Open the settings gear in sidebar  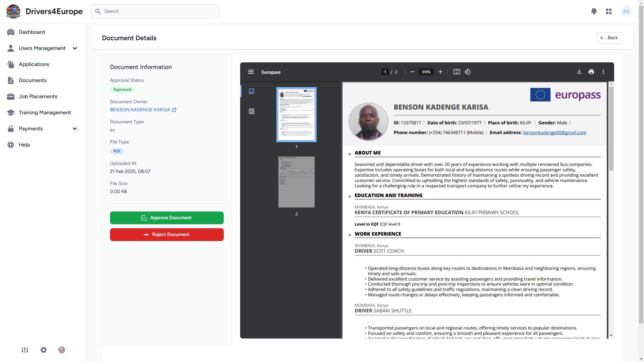[x=44, y=350]
